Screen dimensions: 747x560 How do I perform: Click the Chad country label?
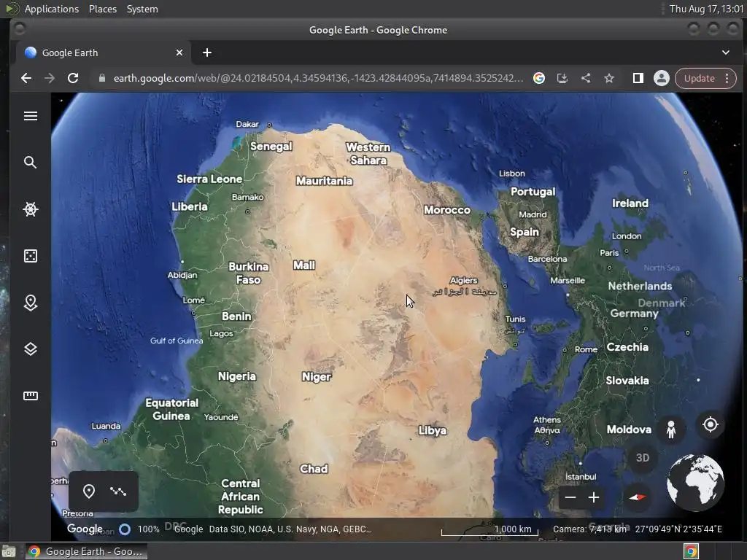pos(314,469)
